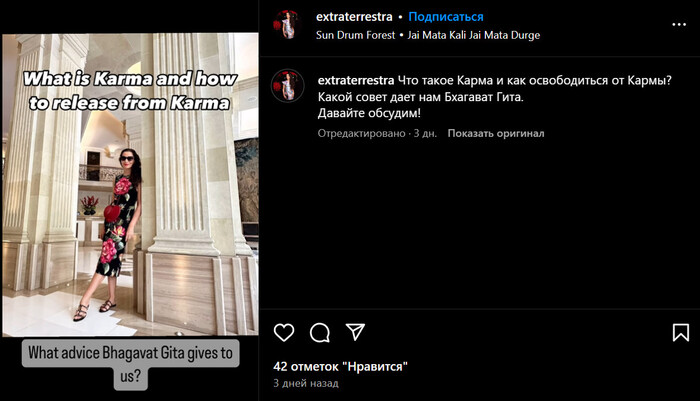
Task: Click the Отредактировано · 3 дн. label
Action: (x=377, y=133)
